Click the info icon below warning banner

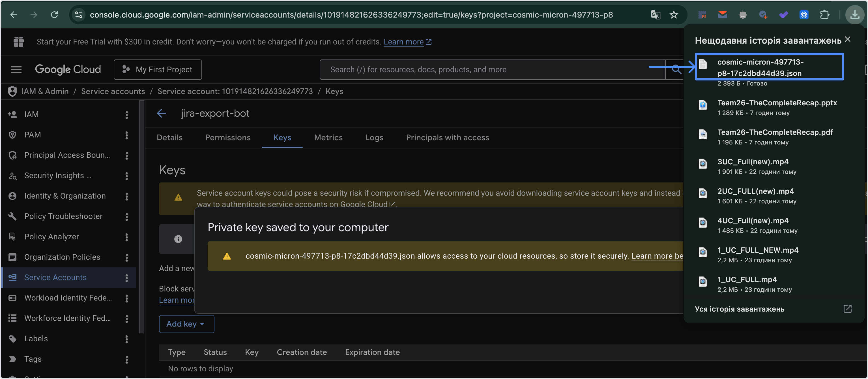coord(178,239)
